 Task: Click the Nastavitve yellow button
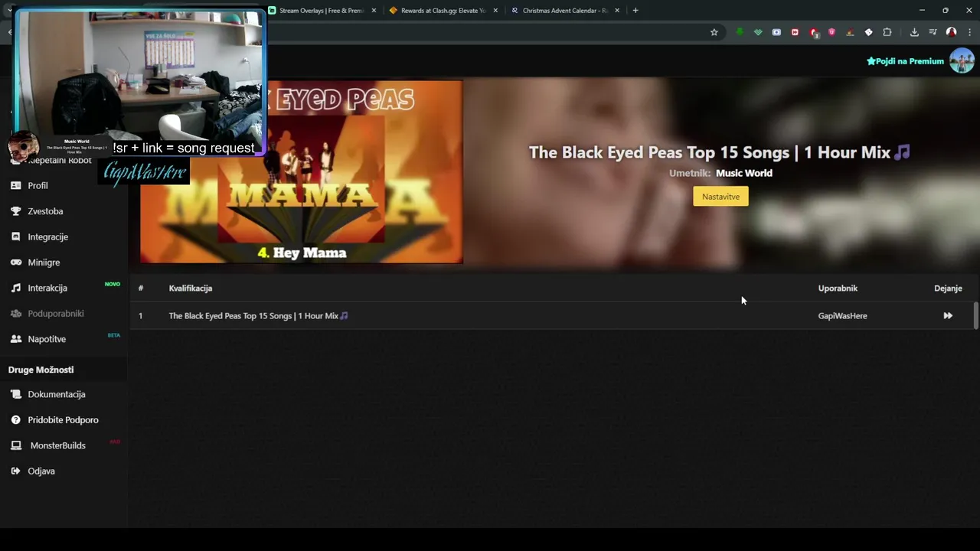[x=720, y=197]
